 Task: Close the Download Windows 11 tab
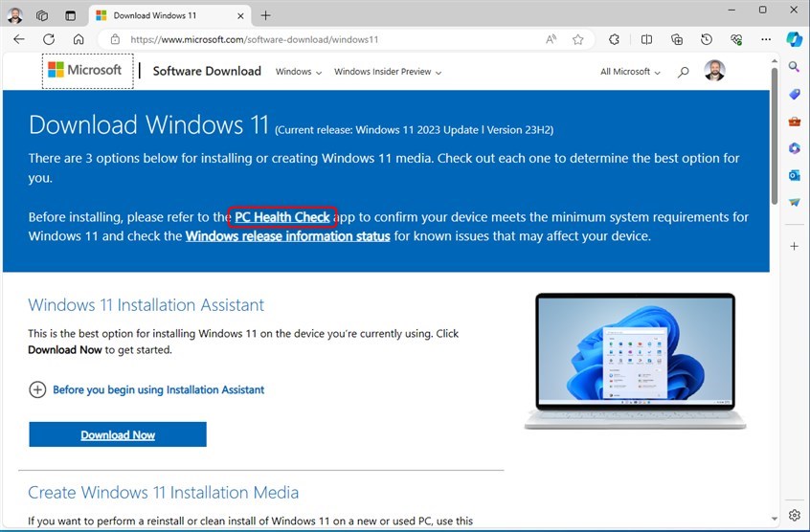click(x=240, y=16)
